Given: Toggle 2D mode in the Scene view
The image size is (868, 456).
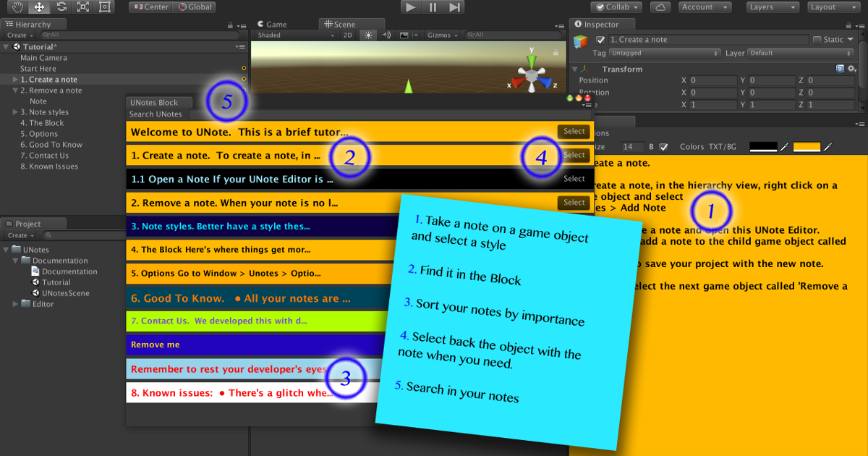Looking at the screenshot, I should [x=349, y=34].
